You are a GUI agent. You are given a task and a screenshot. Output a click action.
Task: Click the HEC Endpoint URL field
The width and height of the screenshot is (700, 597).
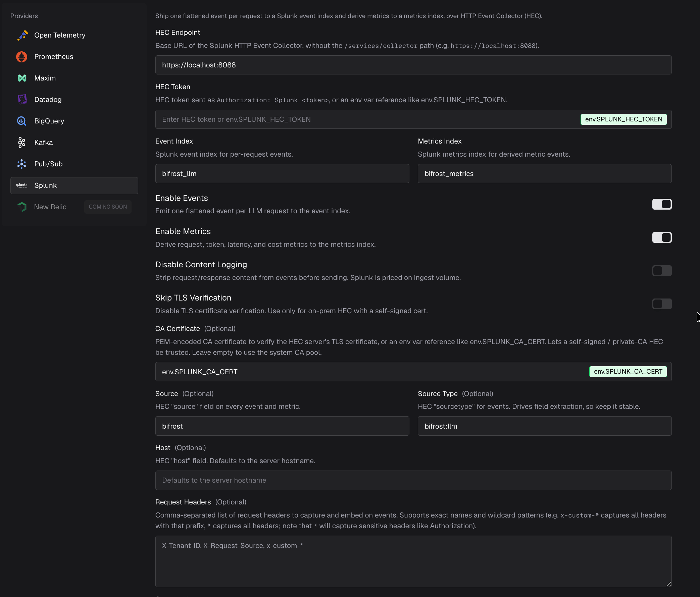[x=413, y=65]
